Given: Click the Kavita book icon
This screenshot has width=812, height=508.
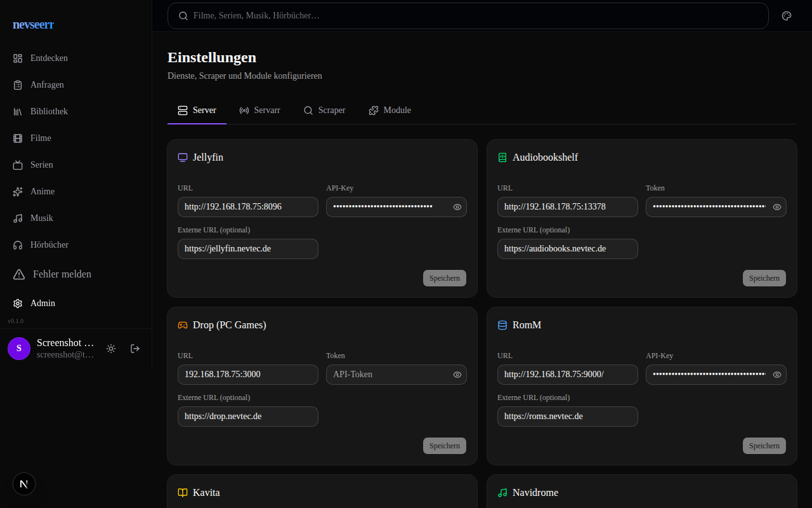Looking at the screenshot, I should (183, 493).
